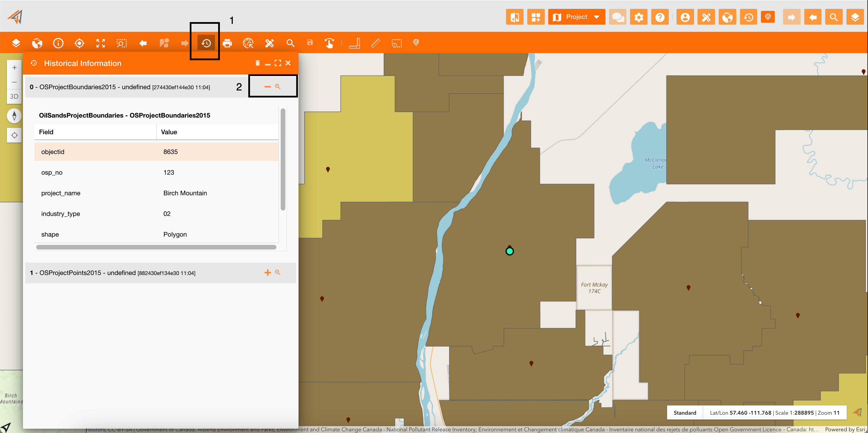Go to previous extent in orange toolbar

[143, 43]
